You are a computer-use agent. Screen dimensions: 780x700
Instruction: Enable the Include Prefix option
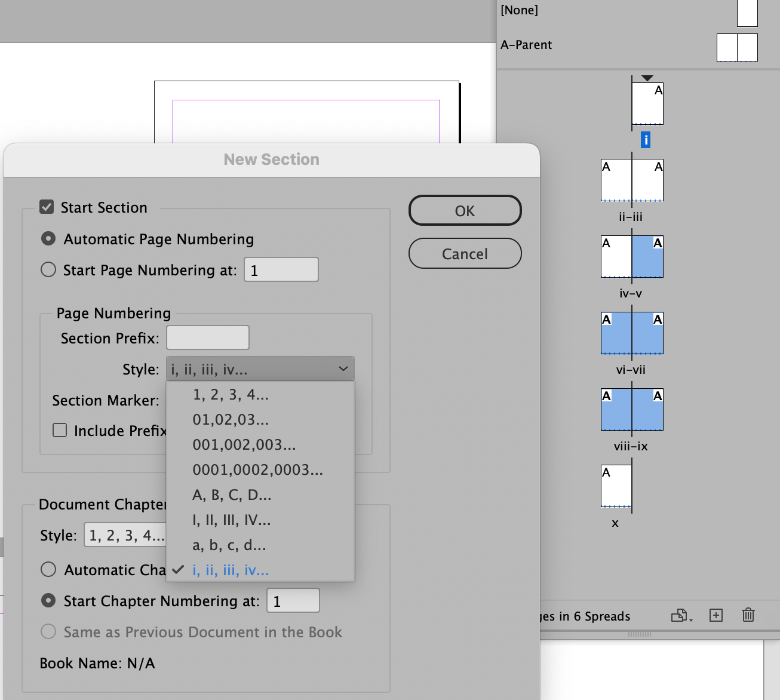[x=60, y=429]
